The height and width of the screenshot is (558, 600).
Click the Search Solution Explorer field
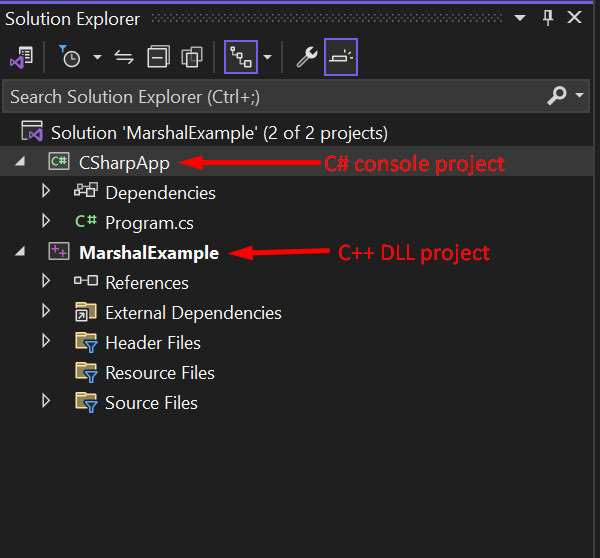(x=270, y=96)
